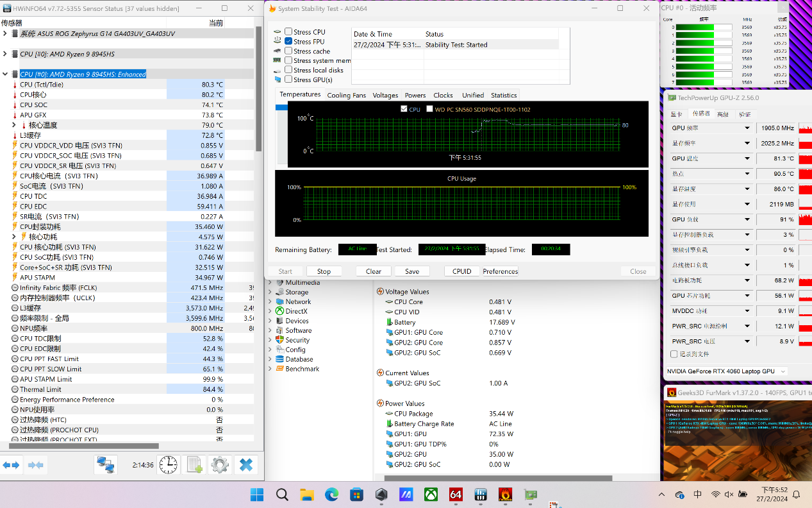
Task: Open notification bell in system tray
Action: (797, 495)
